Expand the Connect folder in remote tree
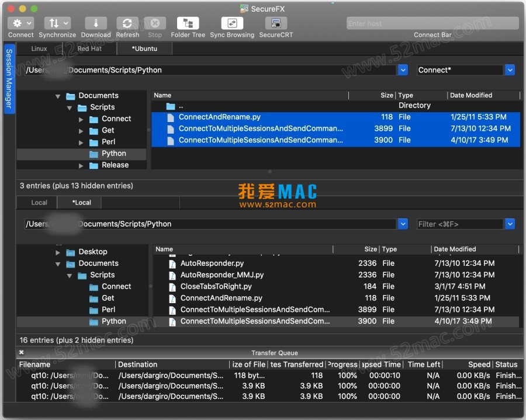Screen dimensions: 526x420 pyautogui.click(x=81, y=119)
